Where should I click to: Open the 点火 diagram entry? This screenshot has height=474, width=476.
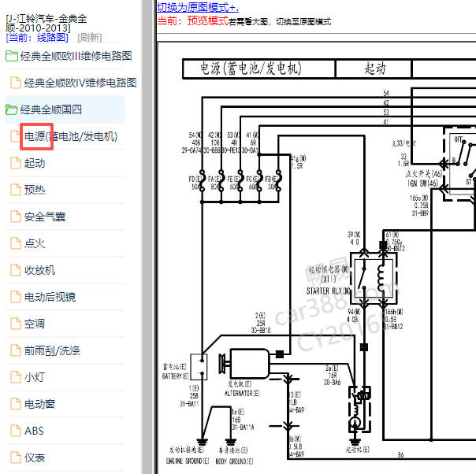[35, 243]
